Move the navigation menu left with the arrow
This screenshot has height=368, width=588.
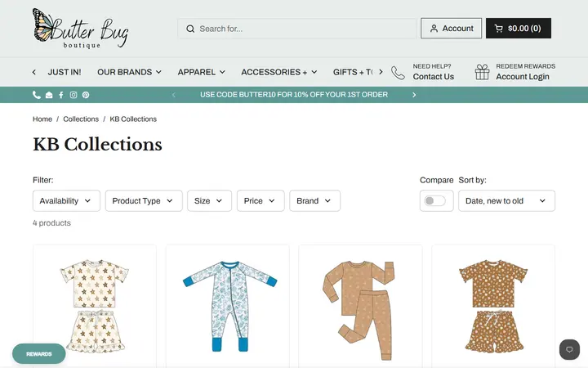pos(34,72)
